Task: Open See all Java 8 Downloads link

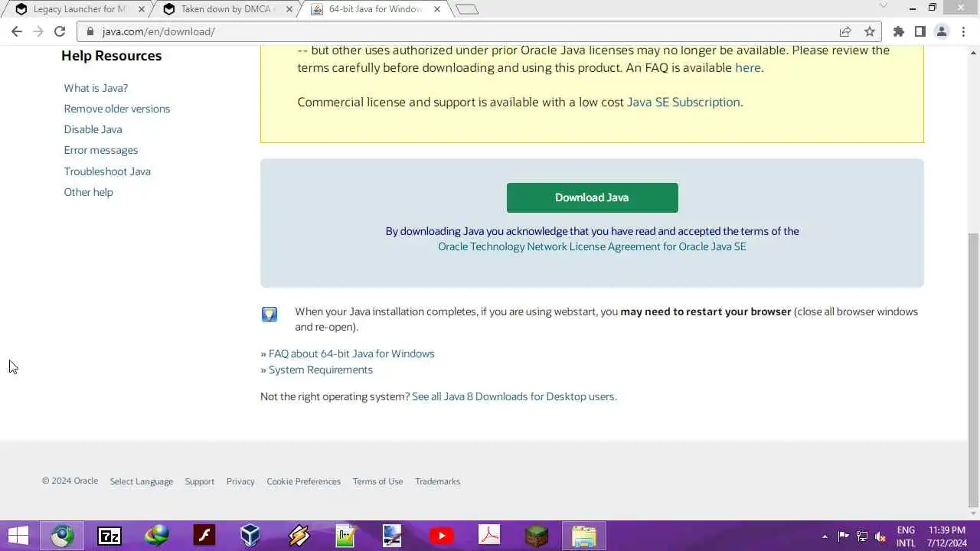Action: [514, 396]
